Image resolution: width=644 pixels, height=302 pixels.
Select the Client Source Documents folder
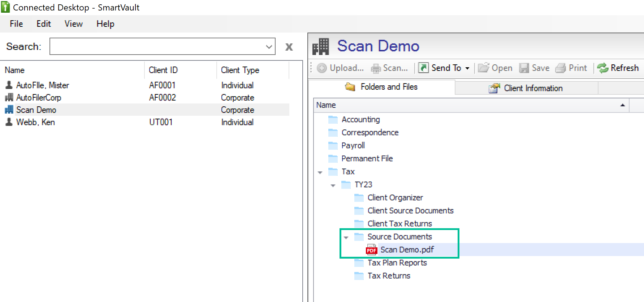[411, 211]
